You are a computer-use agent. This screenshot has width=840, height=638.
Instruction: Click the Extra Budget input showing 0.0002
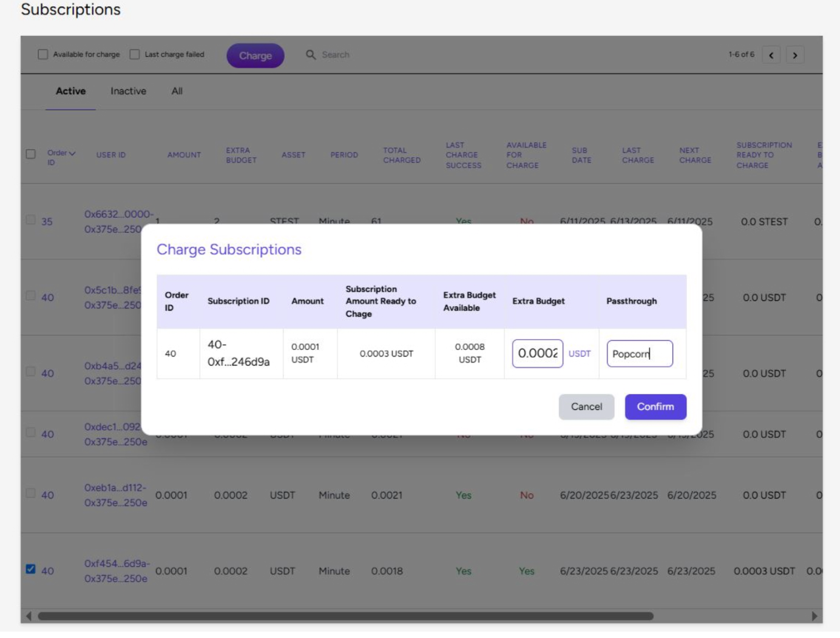tap(537, 353)
